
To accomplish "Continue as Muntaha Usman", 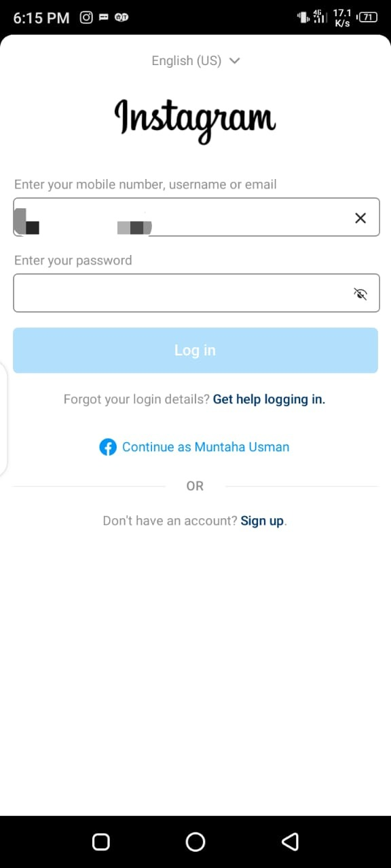I will pyautogui.click(x=206, y=447).
